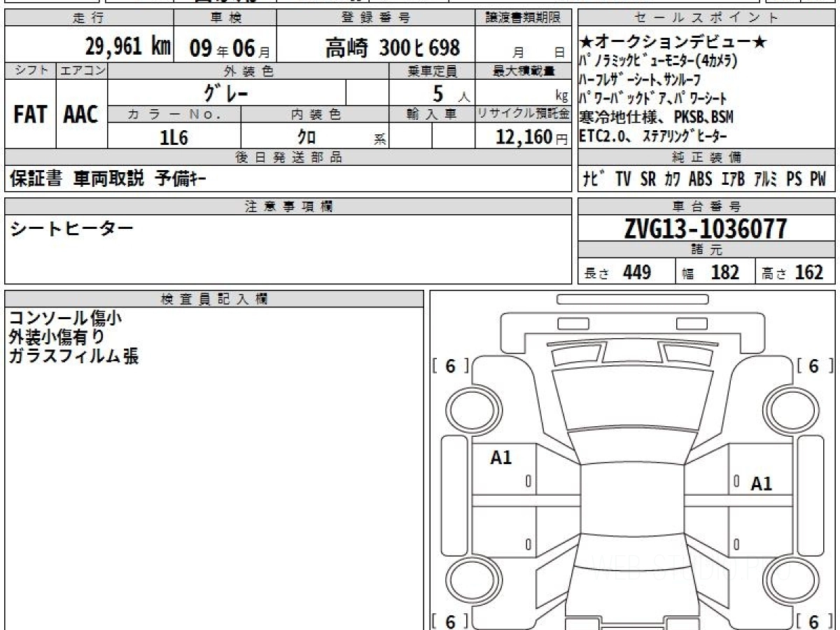Select the シートヒーター note text
The height and width of the screenshot is (630, 840).
pos(71,228)
